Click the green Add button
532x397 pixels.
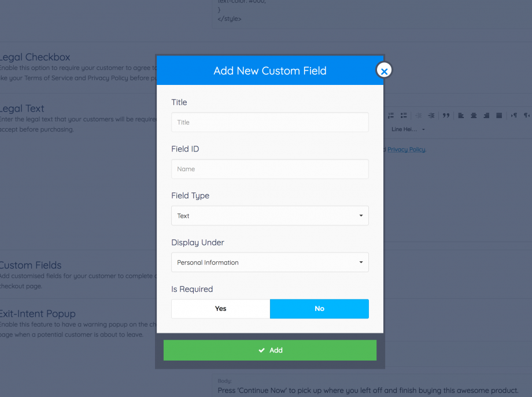click(x=270, y=350)
